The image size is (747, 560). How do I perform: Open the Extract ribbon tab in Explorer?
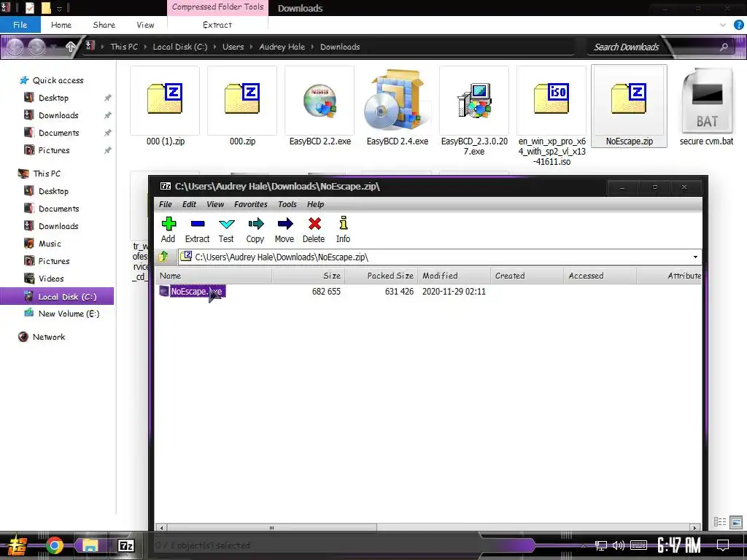pos(217,25)
